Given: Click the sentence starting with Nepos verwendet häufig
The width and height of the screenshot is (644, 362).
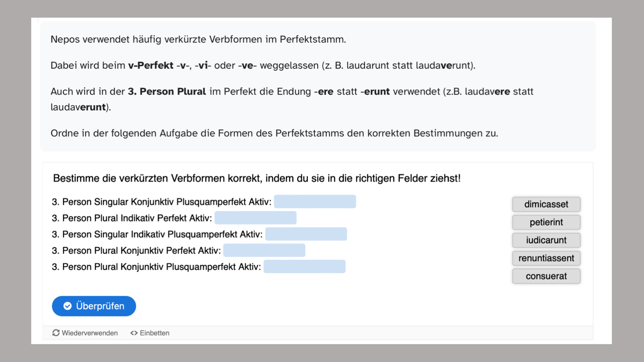Looking at the screenshot, I should click(x=198, y=39).
